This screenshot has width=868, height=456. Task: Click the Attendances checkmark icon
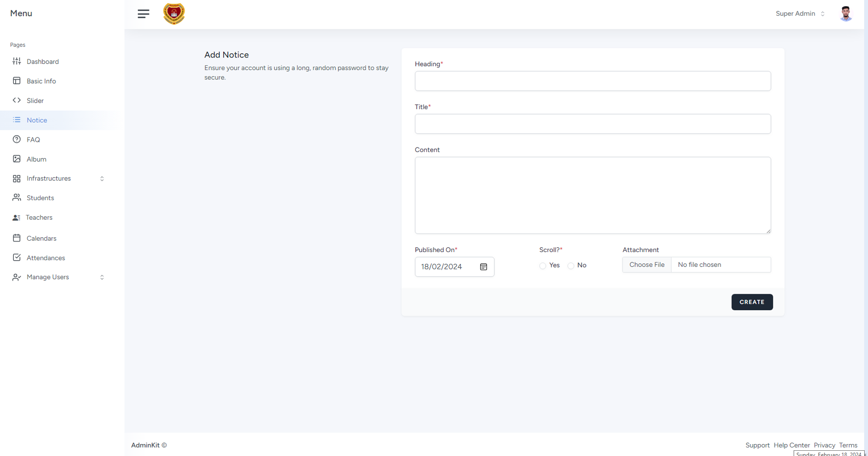(x=17, y=257)
